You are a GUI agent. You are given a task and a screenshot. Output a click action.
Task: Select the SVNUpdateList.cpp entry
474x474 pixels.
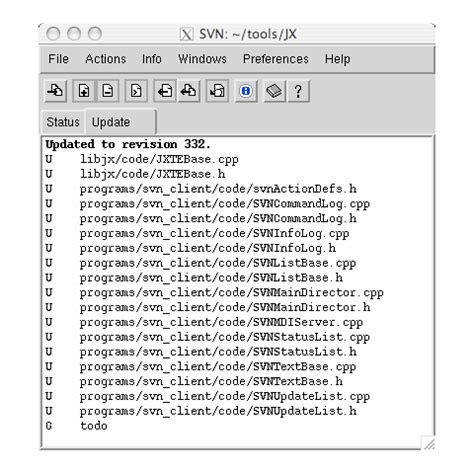(208, 396)
